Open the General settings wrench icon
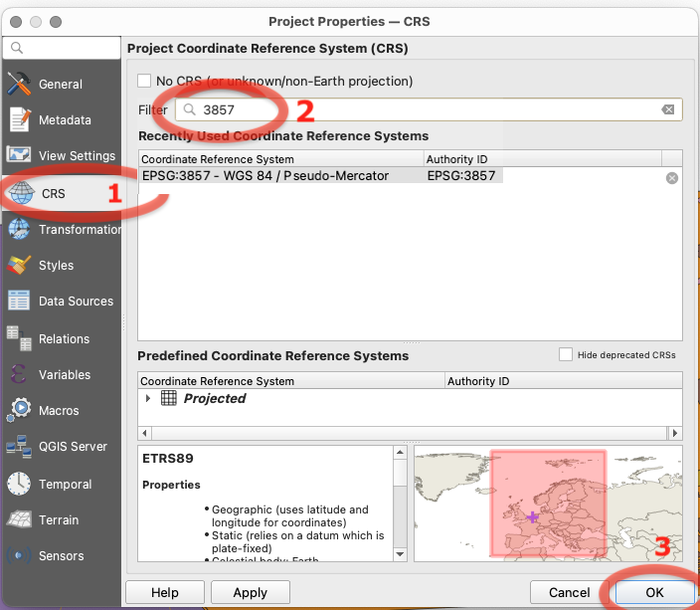700x610 pixels. pyautogui.click(x=19, y=85)
